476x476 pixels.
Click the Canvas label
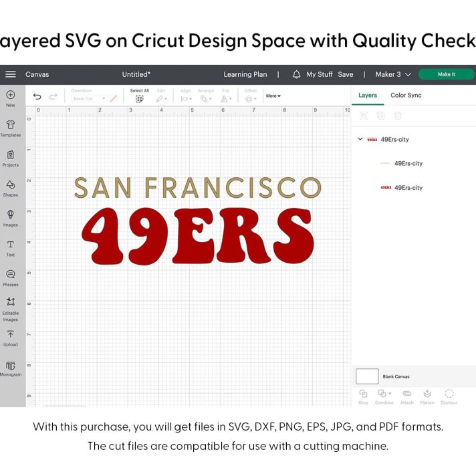pos(37,74)
